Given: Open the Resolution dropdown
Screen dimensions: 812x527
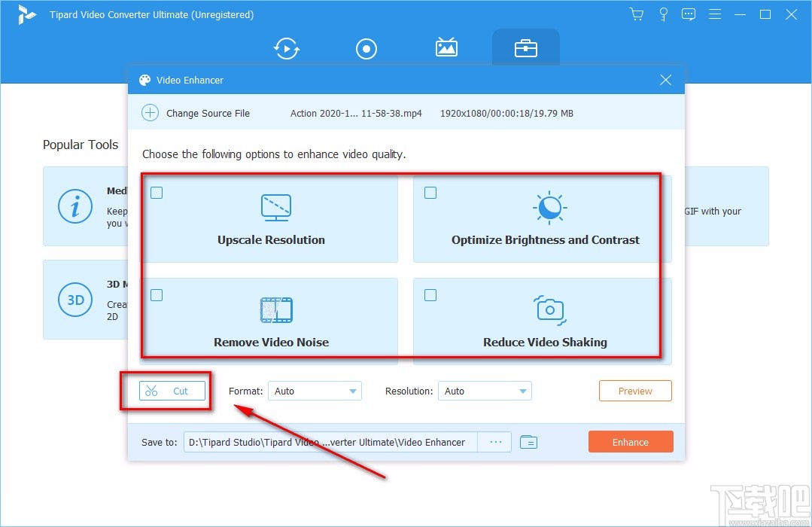Looking at the screenshot, I should [485, 391].
